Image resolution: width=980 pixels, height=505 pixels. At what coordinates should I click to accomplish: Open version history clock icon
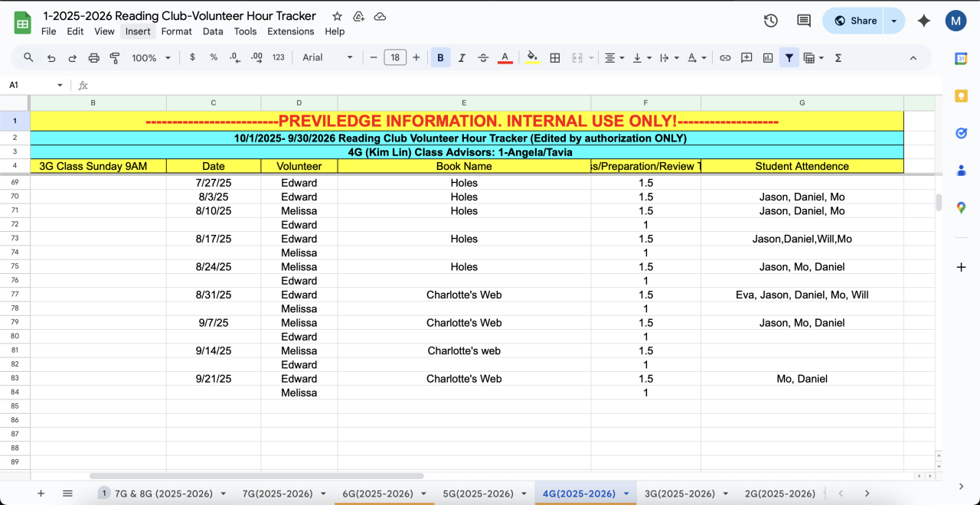771,21
